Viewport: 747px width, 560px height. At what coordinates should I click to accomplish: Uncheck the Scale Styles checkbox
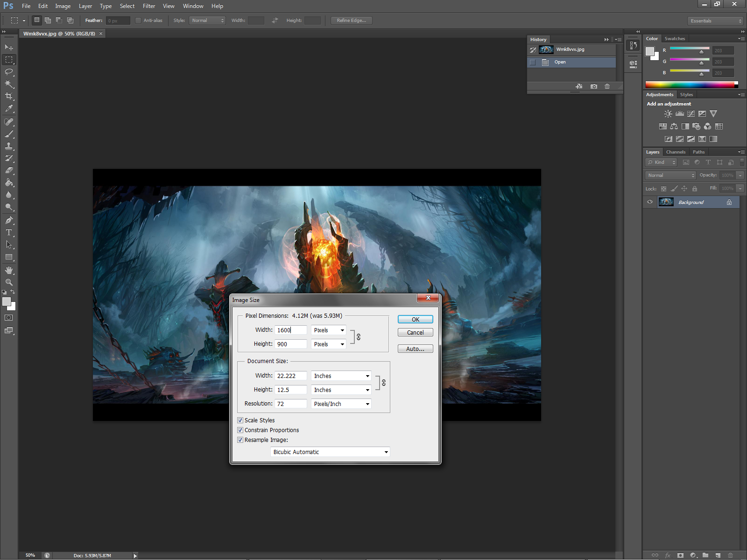(240, 420)
